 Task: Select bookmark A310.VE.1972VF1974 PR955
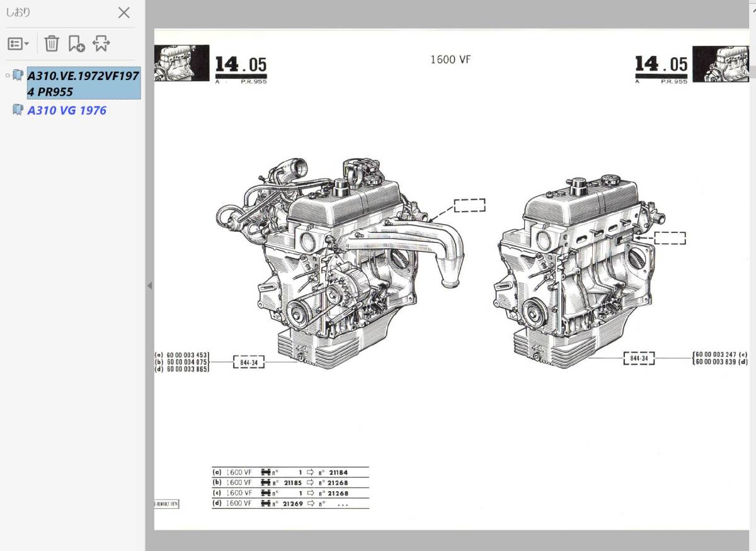(x=83, y=84)
